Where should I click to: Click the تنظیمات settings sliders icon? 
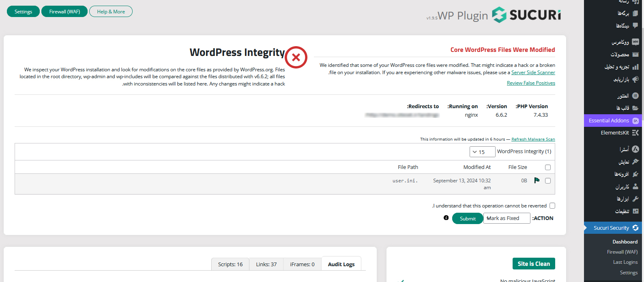tap(635, 211)
